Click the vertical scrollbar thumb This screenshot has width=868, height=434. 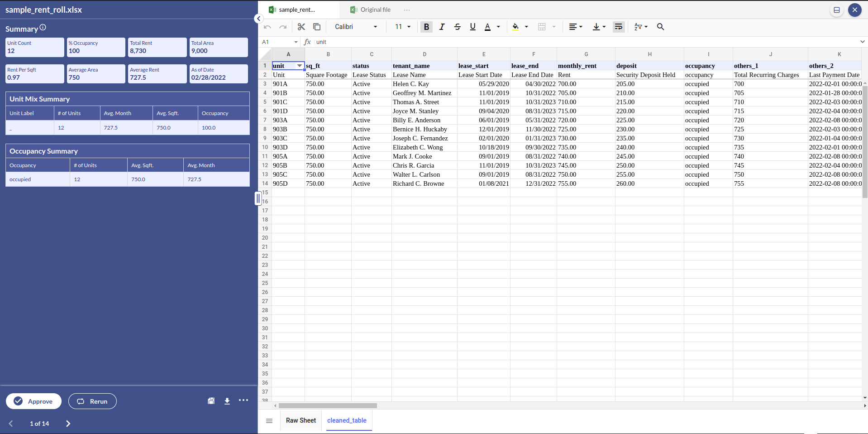tap(865, 142)
